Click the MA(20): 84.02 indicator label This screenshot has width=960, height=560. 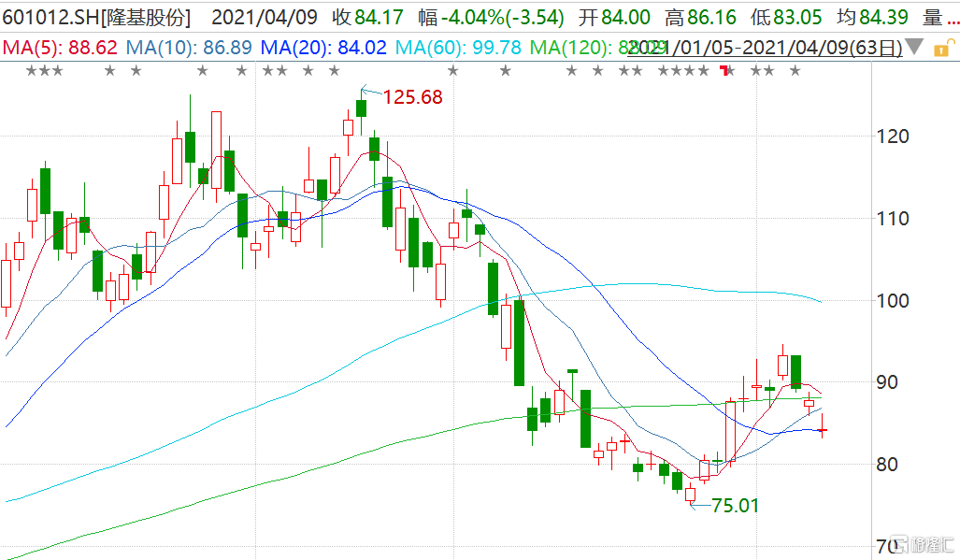(x=323, y=47)
